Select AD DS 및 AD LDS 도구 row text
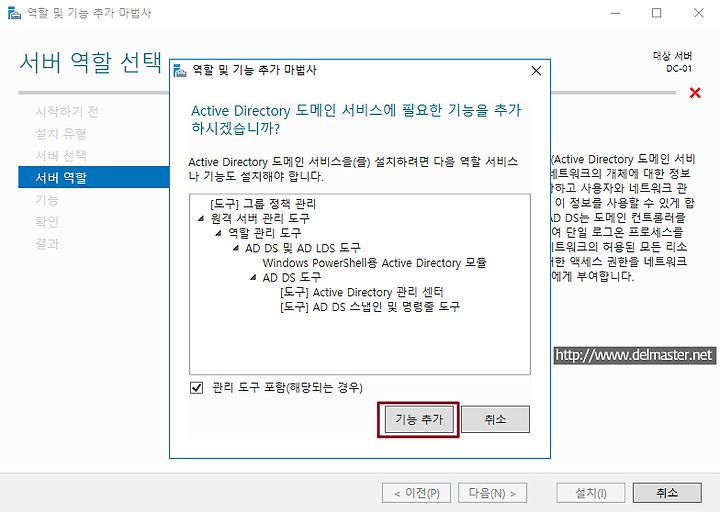Image resolution: width=720 pixels, height=512 pixels. 303,248
